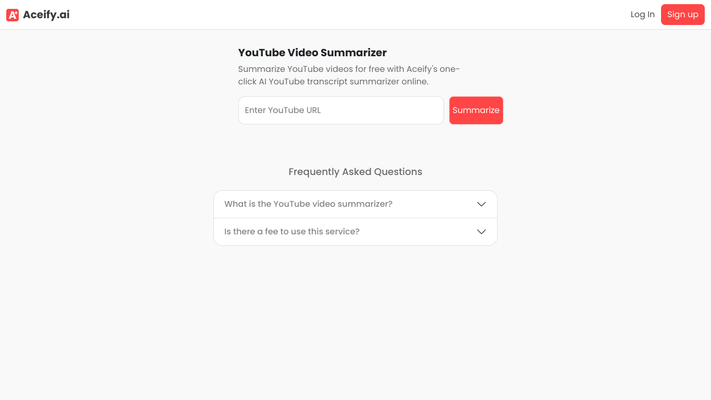
Task: Click the word "Summarizer" in the main title
Action: (353, 53)
